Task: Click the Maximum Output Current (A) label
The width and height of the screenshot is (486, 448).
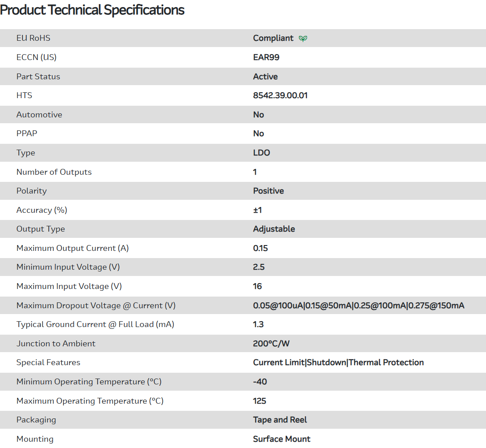Action: 73,248
